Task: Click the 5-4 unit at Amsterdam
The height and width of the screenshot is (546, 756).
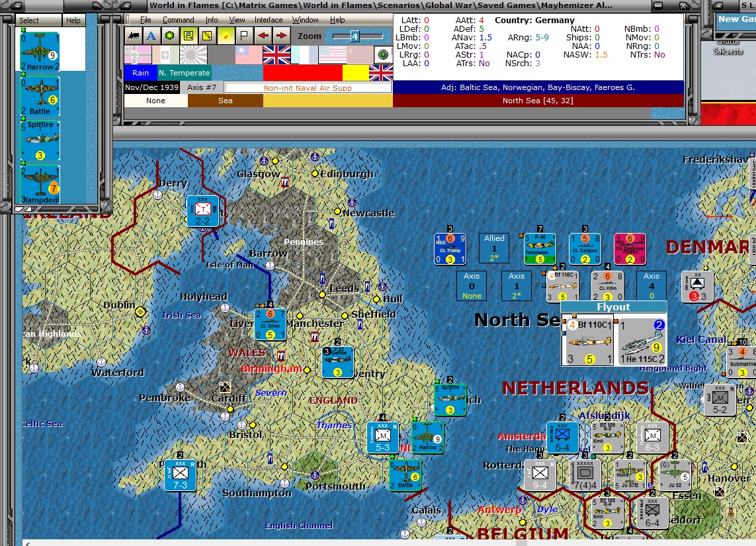Action: [x=562, y=438]
